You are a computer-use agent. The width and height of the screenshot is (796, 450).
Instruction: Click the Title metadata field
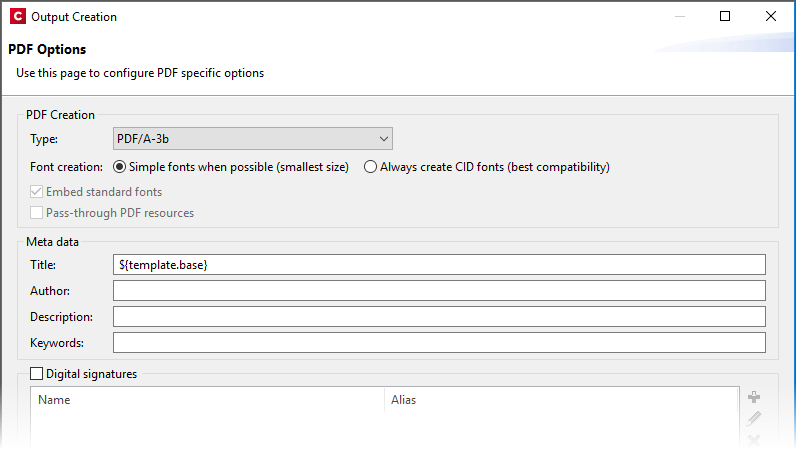[x=439, y=264]
